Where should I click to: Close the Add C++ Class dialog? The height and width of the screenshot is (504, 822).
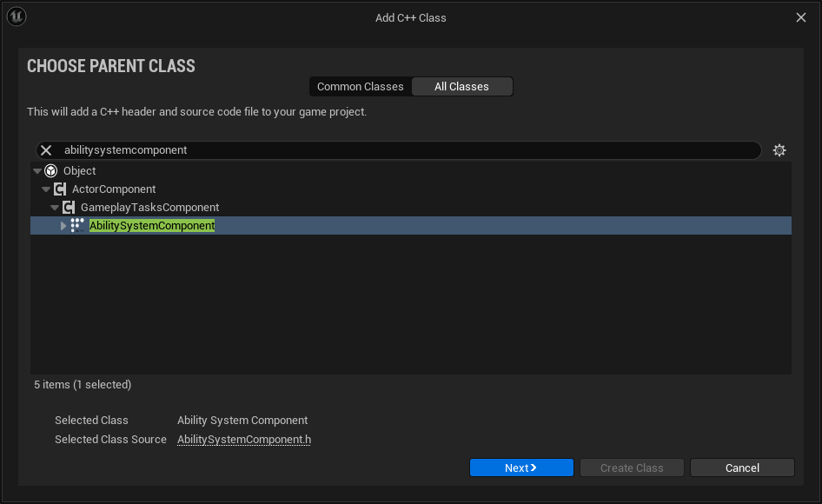point(801,17)
